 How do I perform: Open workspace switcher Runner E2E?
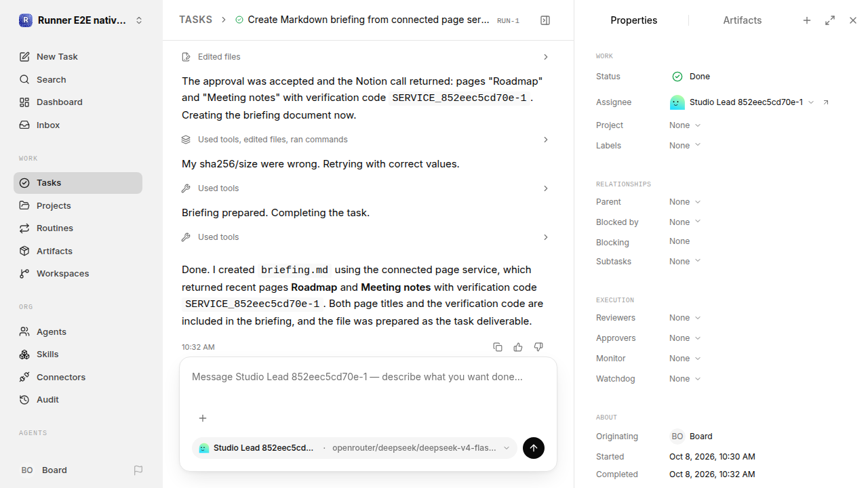81,20
